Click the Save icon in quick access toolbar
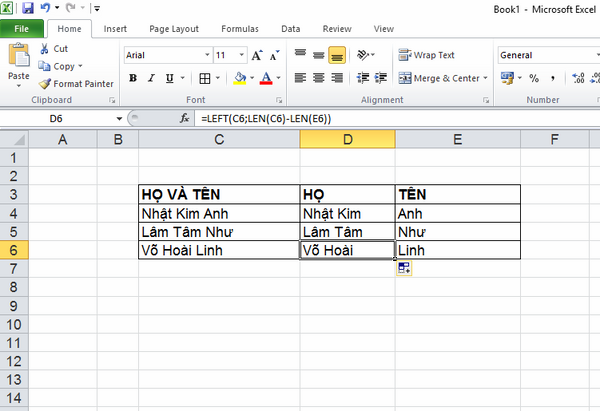The image size is (600, 411). click(28, 8)
